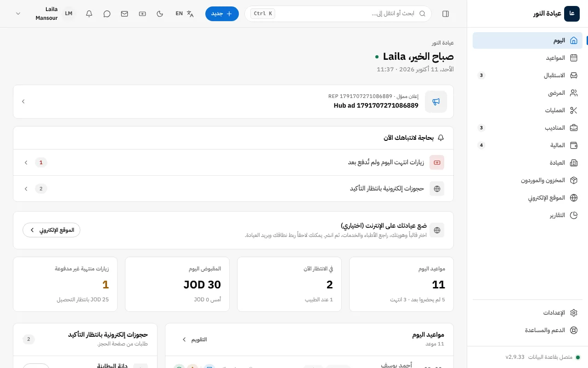The image size is (588, 368).
Task: Toggle dark mode moon icon
Action: (x=160, y=14)
